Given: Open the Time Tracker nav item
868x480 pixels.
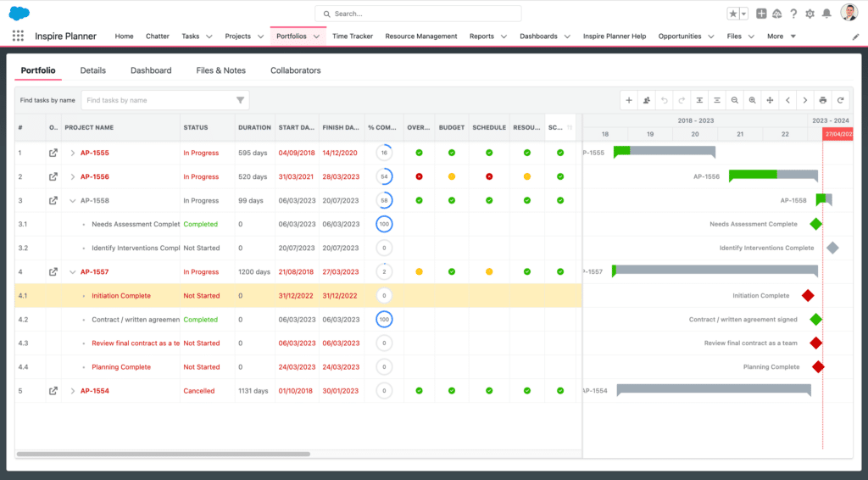Looking at the screenshot, I should point(352,36).
